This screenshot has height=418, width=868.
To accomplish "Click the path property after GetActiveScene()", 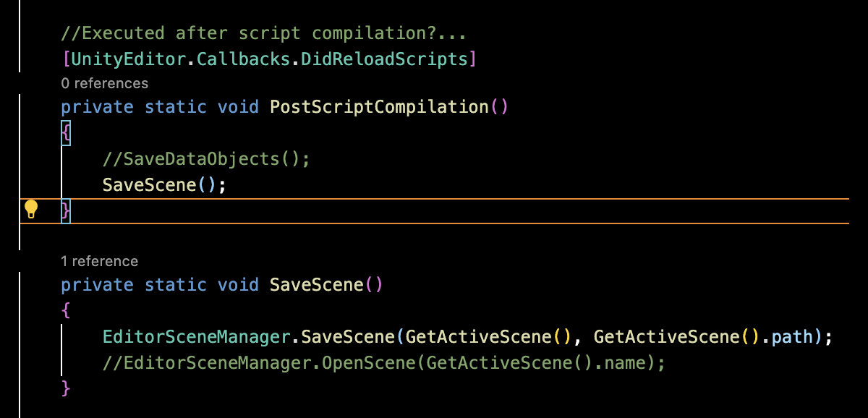I will point(791,337).
